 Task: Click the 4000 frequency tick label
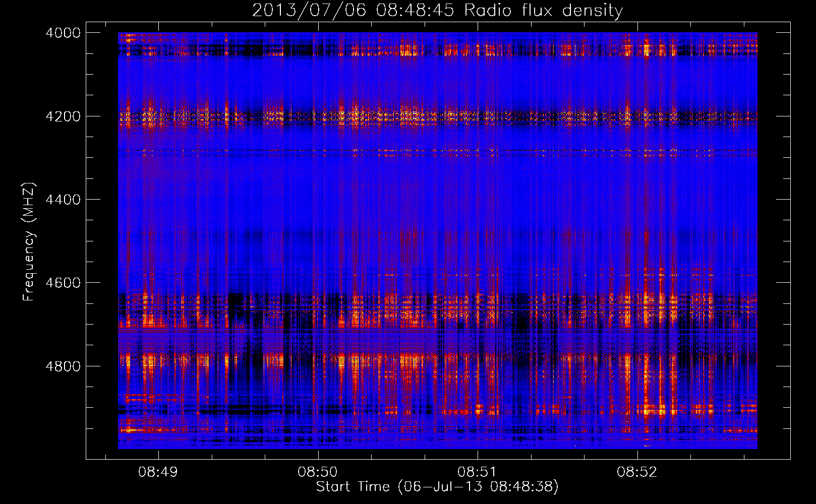pos(63,33)
